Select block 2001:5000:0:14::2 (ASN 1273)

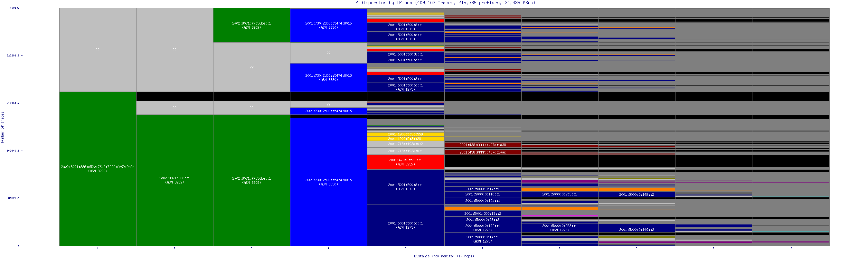483,239
